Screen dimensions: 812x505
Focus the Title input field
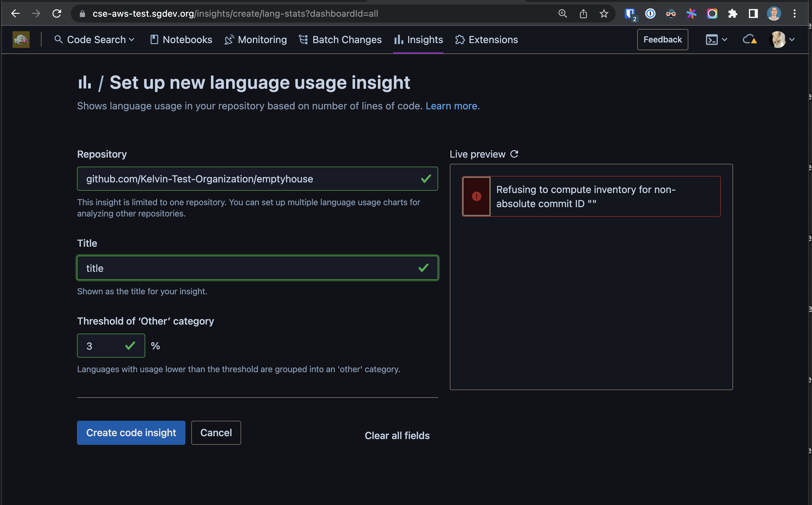tap(257, 268)
